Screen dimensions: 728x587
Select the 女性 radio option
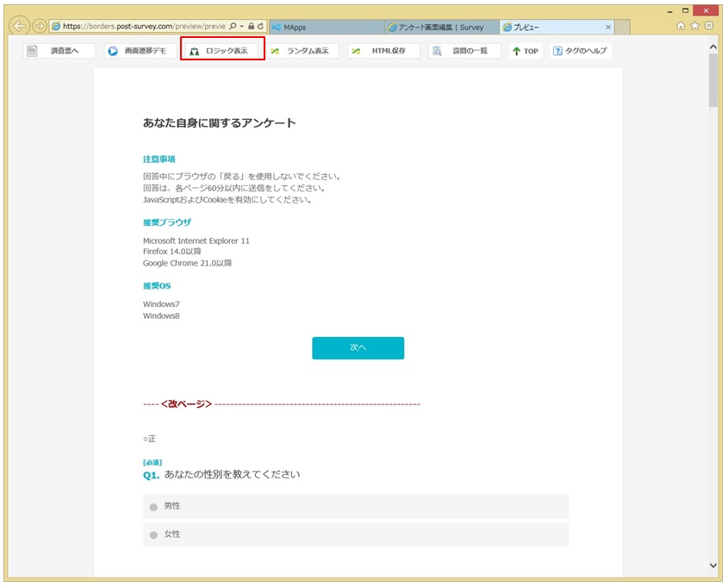(154, 535)
